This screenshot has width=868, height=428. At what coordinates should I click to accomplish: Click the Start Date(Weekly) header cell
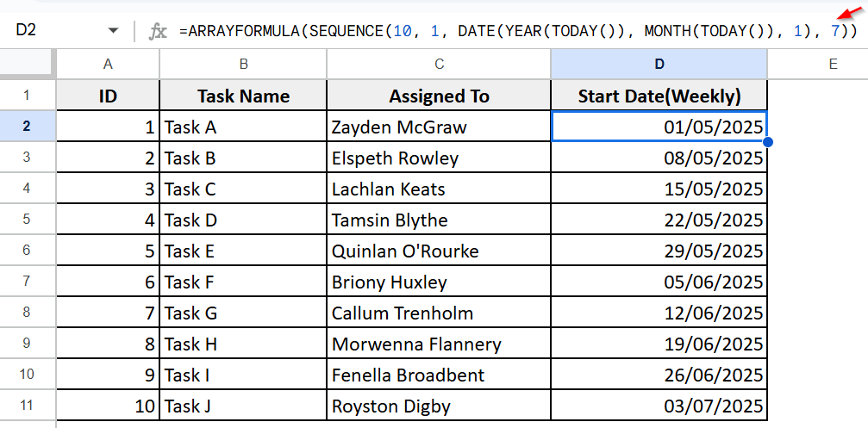click(659, 96)
